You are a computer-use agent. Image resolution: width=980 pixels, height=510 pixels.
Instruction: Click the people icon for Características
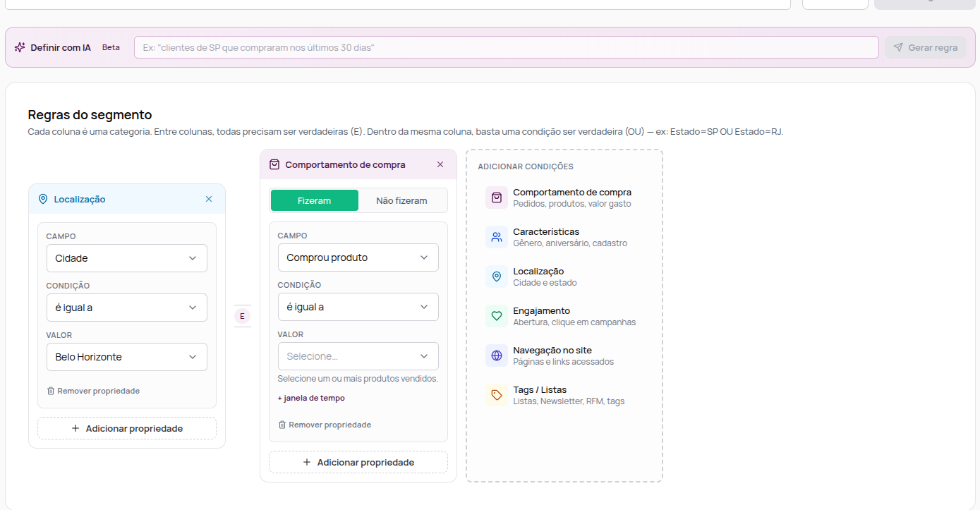coord(497,237)
